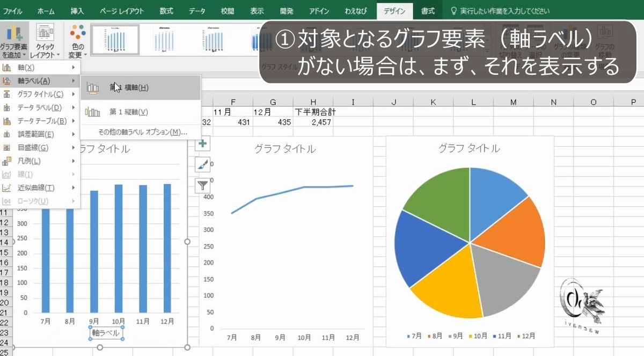This screenshot has width=644, height=356.
Task: Click the グラフタイトル menu icon
Action: click(x=7, y=94)
